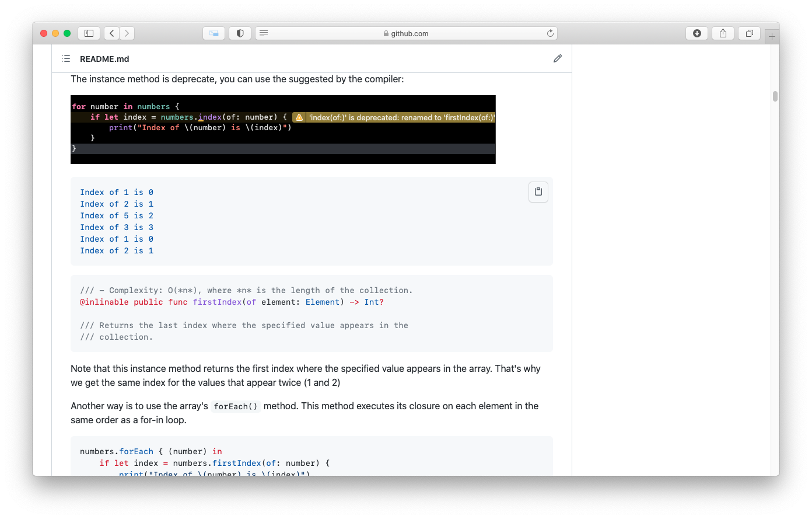
Task: Go forward to the next page
Action: (x=127, y=33)
